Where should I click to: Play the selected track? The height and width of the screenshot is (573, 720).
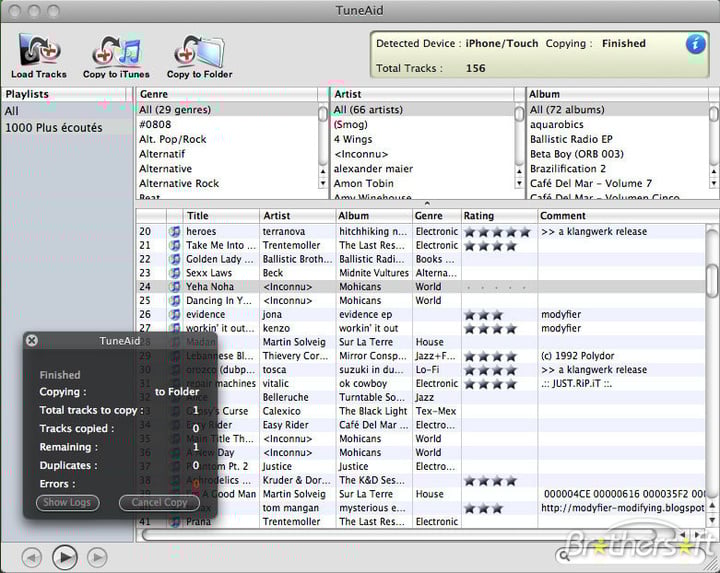[65, 557]
